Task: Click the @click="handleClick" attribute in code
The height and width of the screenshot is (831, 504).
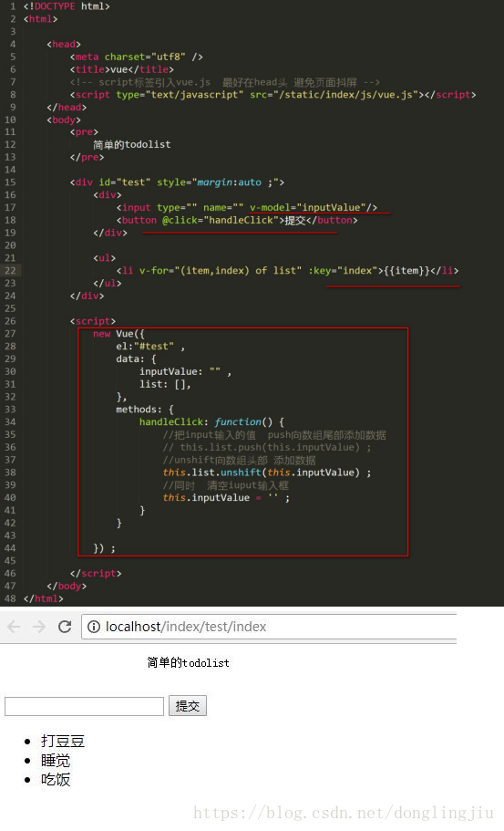Action: point(221,220)
